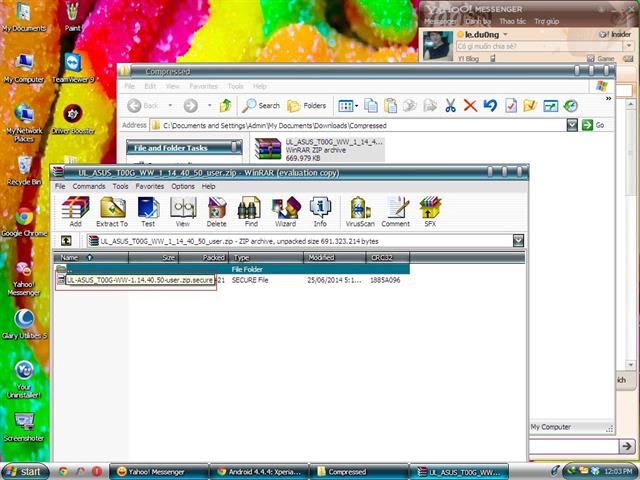Open WinRAR File menu
The image size is (640, 480).
pos(60,186)
